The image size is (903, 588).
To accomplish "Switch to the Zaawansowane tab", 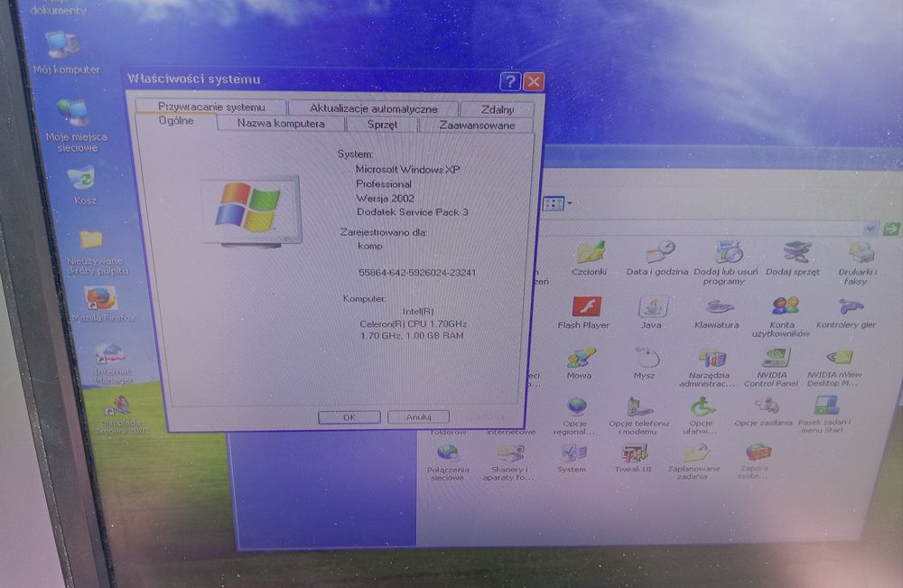I will (x=477, y=125).
